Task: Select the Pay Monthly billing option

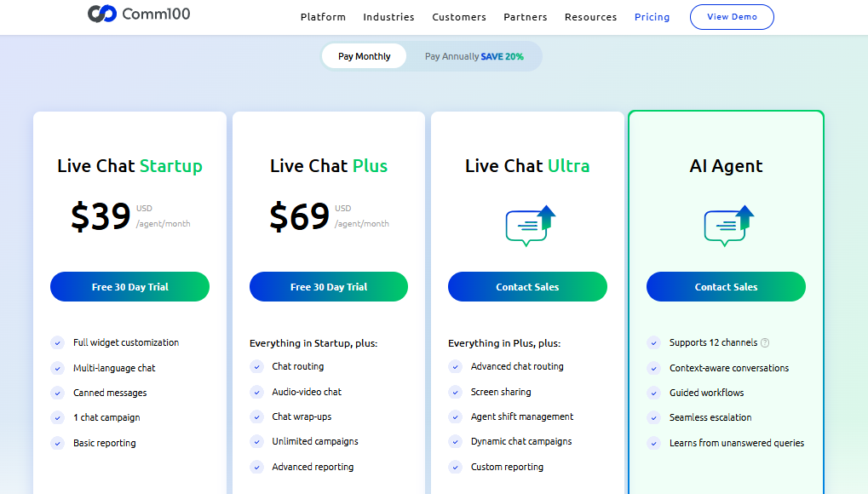Action: point(364,55)
